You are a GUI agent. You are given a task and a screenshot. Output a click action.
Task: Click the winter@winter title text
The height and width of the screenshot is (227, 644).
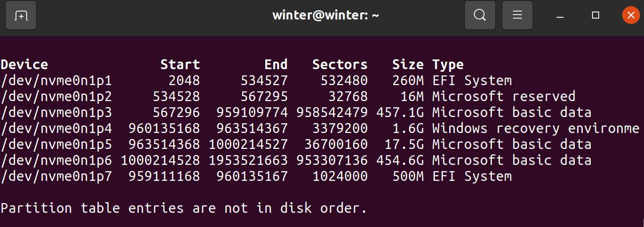point(326,16)
